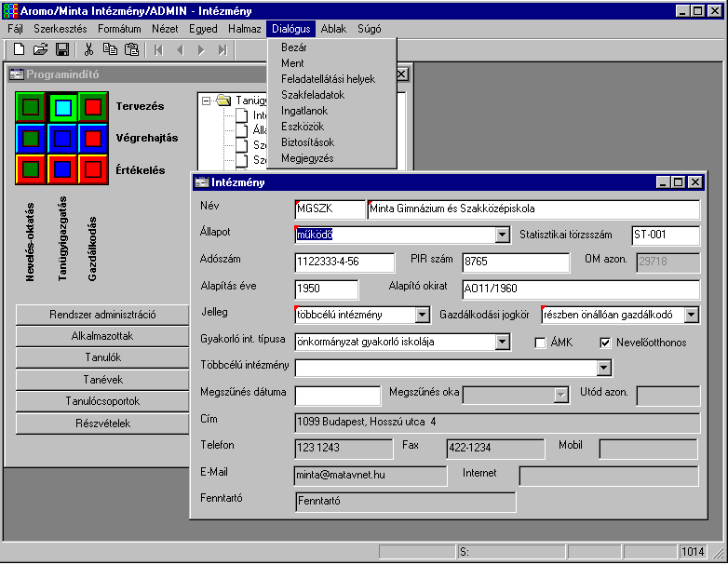Click the E-Mail field minta@matavnet.hu
Screen dimensions: 728x565
point(371,476)
